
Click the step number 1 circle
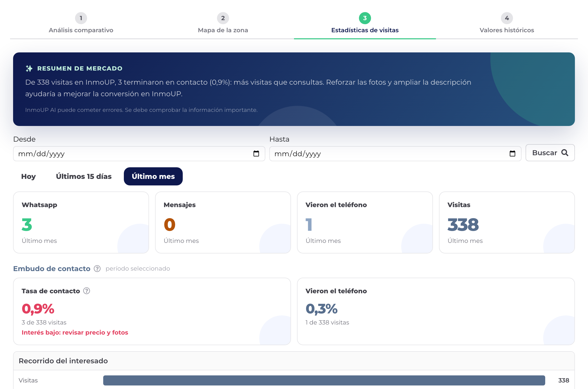[x=81, y=18]
